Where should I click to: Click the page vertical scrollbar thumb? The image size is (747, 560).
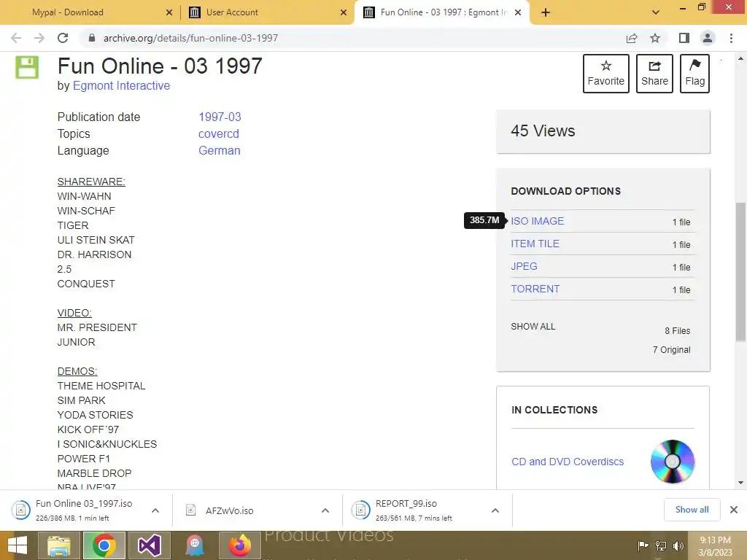tap(740, 271)
